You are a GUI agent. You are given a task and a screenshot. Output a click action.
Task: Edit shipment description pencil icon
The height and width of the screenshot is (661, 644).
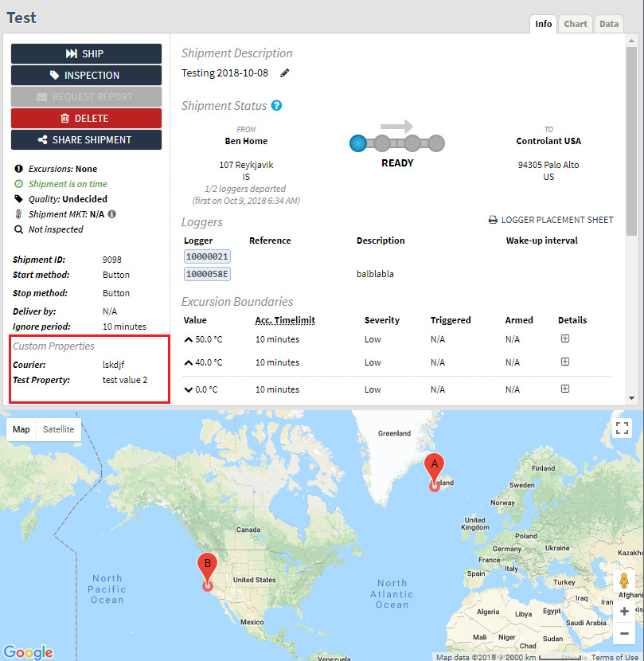point(285,73)
